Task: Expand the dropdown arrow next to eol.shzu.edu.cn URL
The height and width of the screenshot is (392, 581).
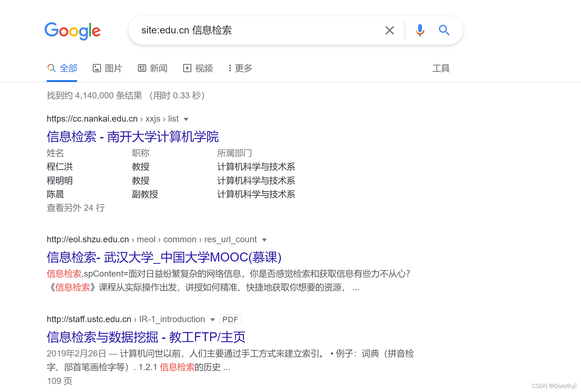Action: [264, 240]
